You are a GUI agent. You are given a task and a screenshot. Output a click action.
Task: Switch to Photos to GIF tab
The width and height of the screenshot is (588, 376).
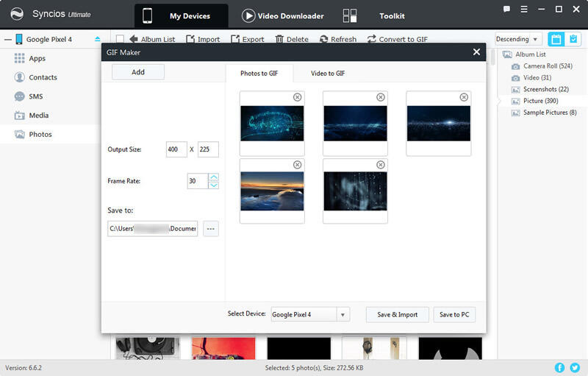pos(259,74)
